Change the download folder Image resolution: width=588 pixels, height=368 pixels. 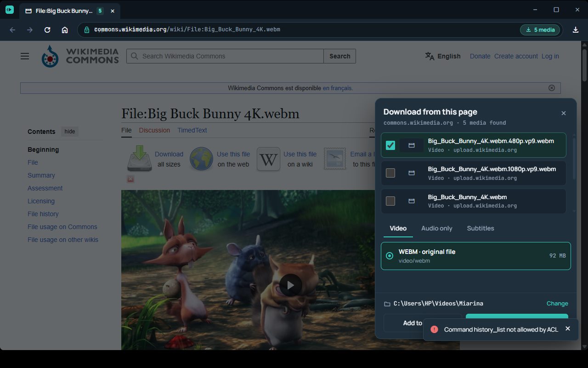pyautogui.click(x=557, y=304)
